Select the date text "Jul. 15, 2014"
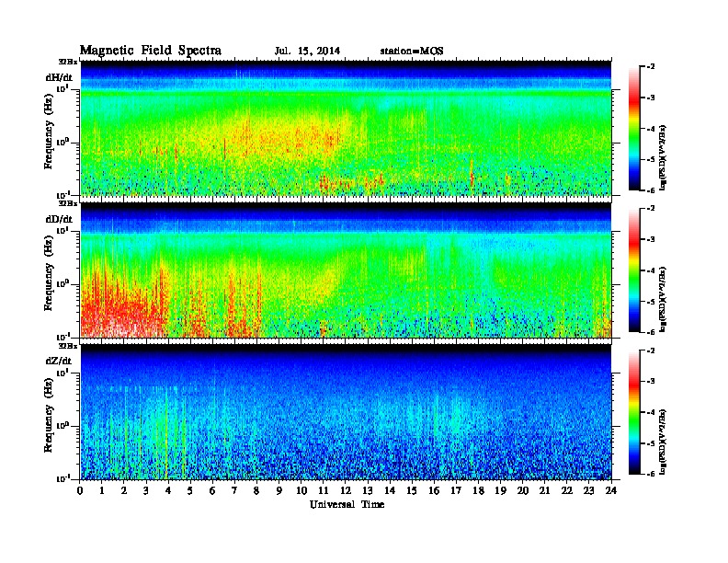 tap(307, 52)
